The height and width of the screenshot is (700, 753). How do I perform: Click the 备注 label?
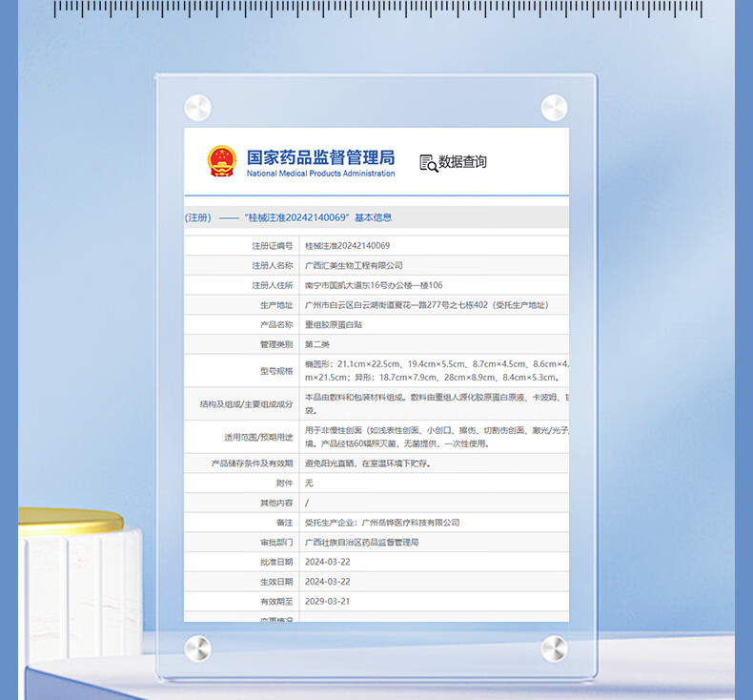coord(284,523)
